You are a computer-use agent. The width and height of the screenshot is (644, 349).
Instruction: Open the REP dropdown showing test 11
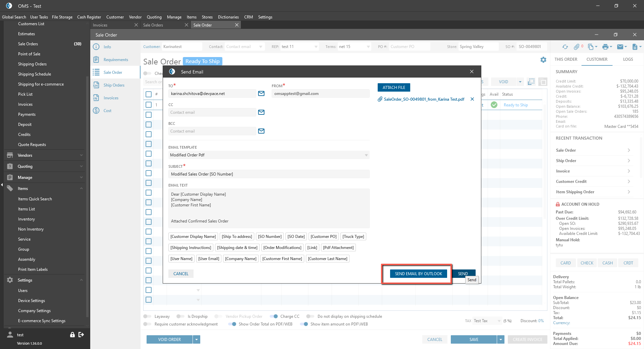pos(316,47)
